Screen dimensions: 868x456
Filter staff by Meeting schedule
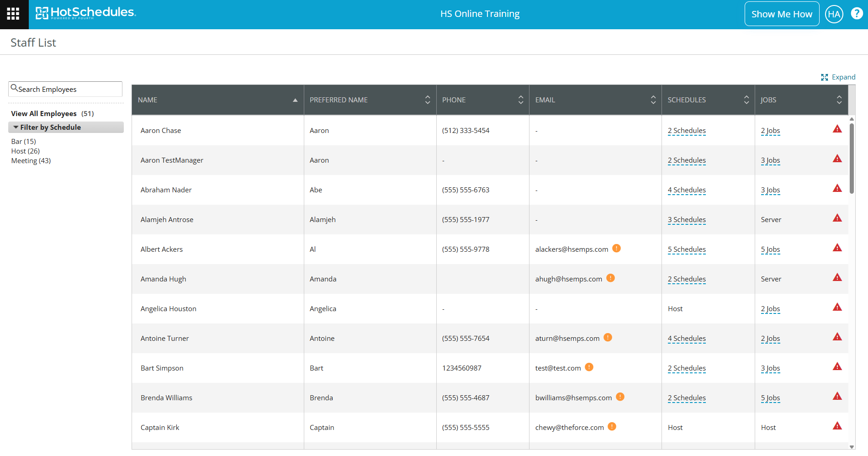click(31, 161)
